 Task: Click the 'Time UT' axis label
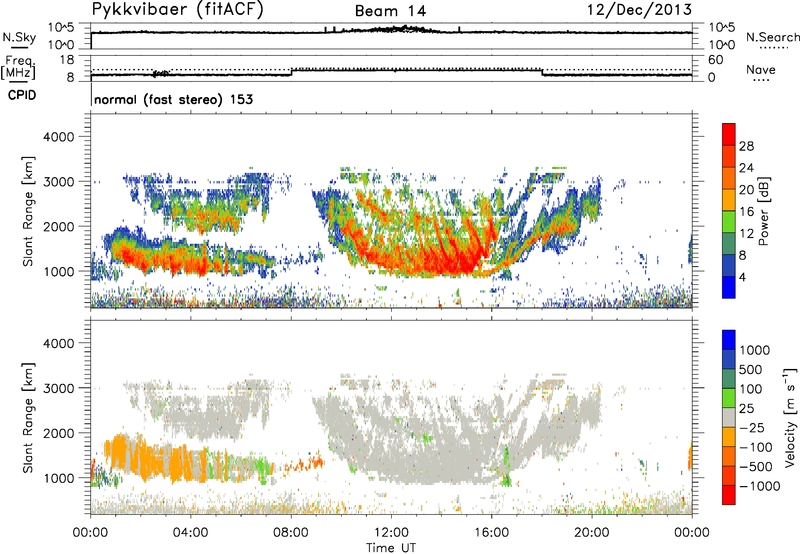coord(391,548)
